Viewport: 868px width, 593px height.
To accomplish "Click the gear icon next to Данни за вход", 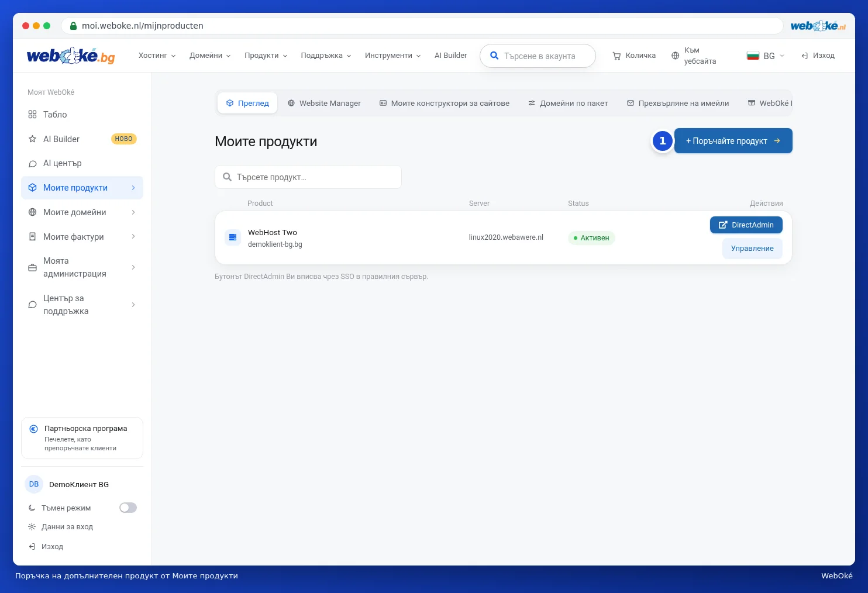I will point(32,527).
